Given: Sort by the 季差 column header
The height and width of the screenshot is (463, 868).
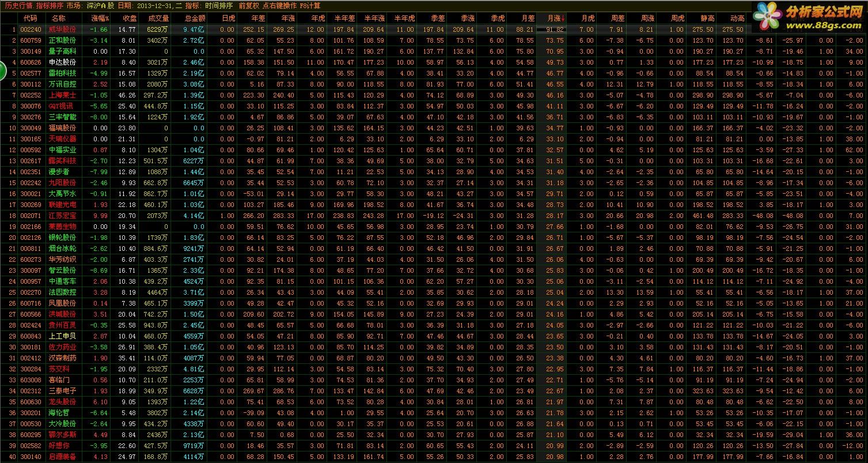Looking at the screenshot, I should 437,18.
